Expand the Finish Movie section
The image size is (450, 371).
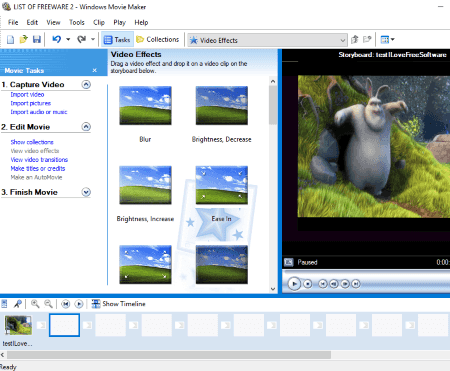point(86,192)
